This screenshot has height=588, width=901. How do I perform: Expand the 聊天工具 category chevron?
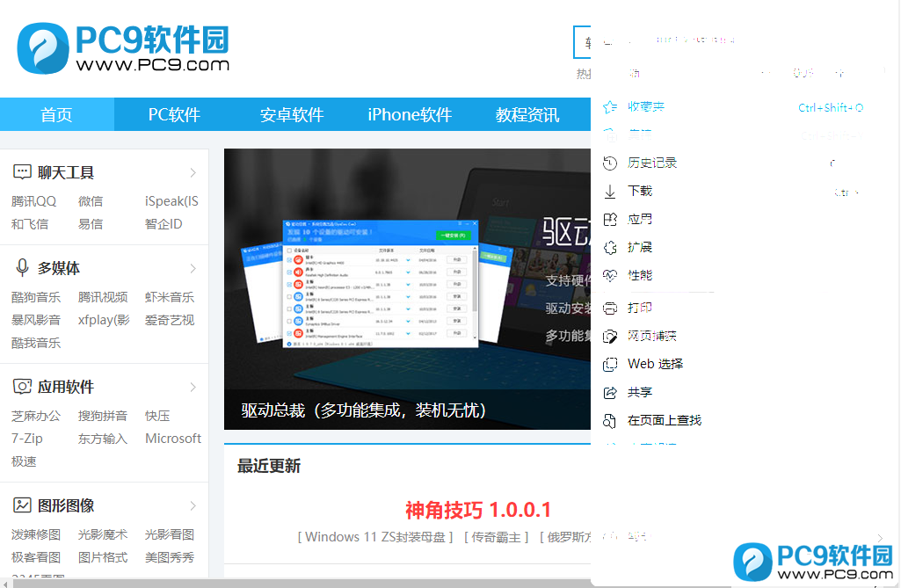pos(193,172)
